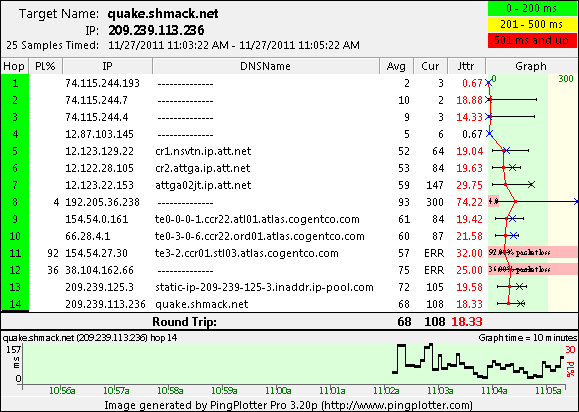This screenshot has height=412, width=579.
Task: Click current latency 300 on hop 8
Action: [435, 202]
